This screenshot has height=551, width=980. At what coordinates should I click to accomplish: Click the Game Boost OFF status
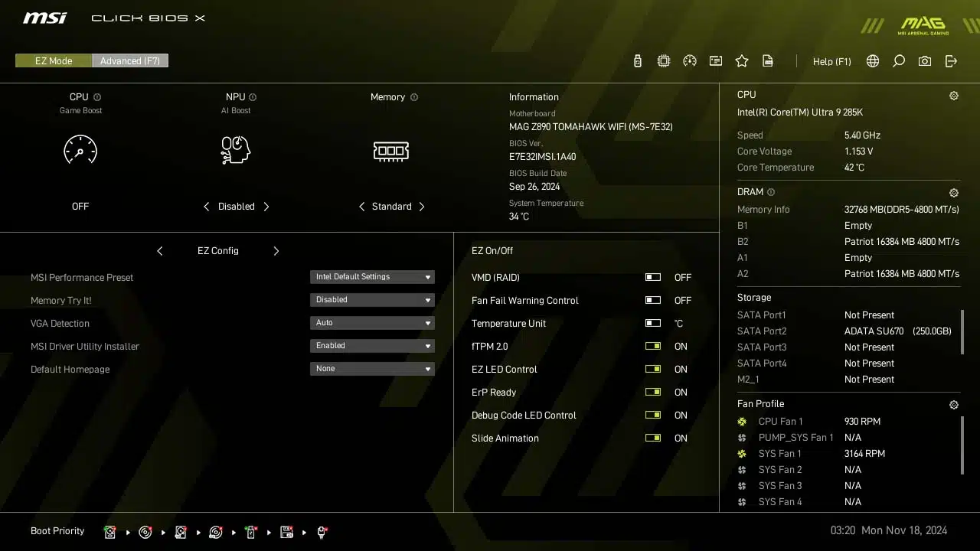tap(80, 207)
